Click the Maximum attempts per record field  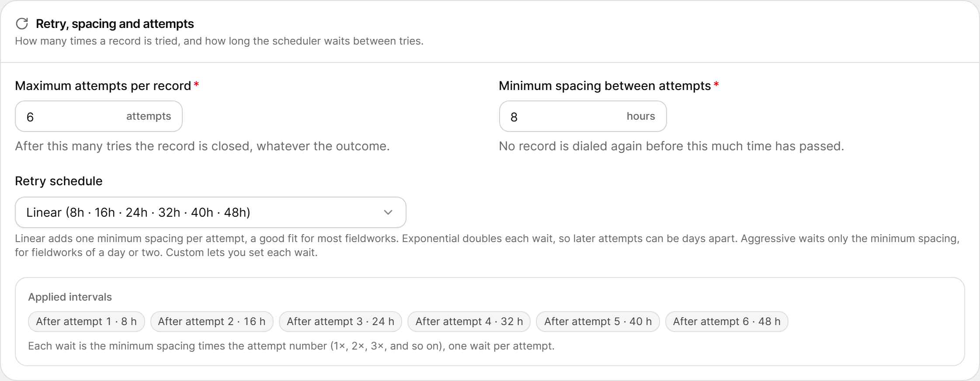(x=99, y=116)
